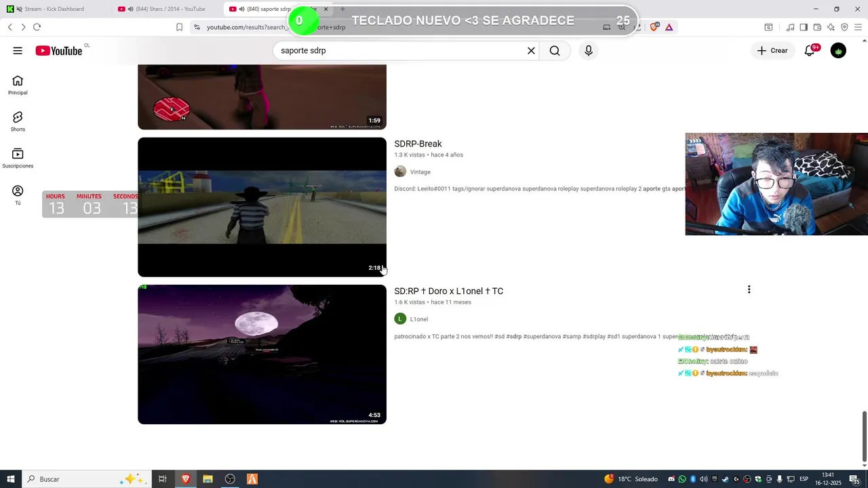The image size is (868, 488).
Task: Close the saporte sdrp browser tab
Action: point(325,9)
